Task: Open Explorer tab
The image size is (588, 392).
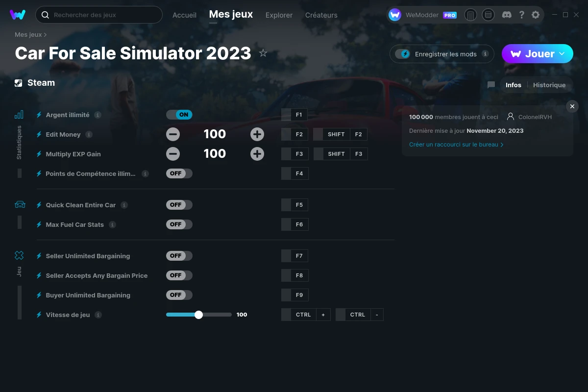Action: pyautogui.click(x=279, y=15)
